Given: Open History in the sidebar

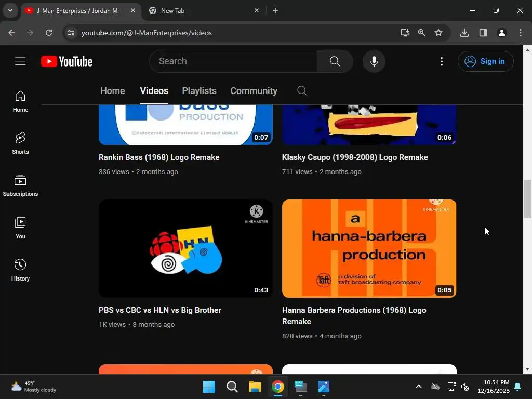Looking at the screenshot, I should pyautogui.click(x=20, y=270).
